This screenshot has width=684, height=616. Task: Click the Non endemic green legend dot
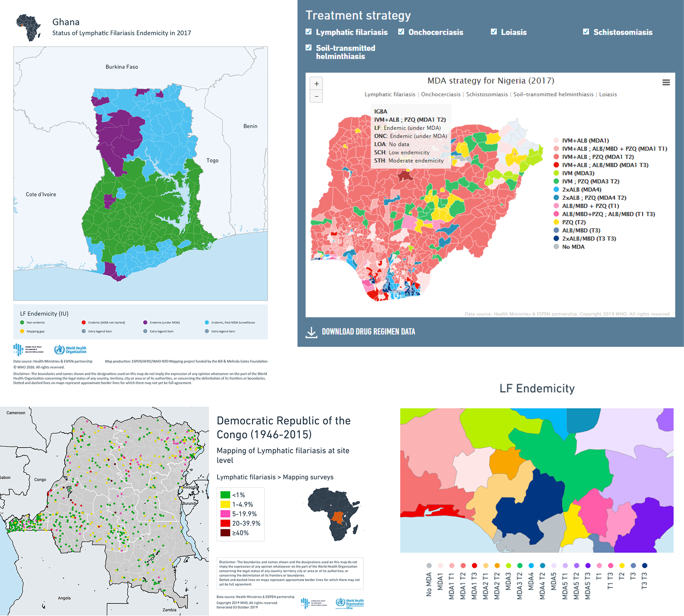[22, 322]
